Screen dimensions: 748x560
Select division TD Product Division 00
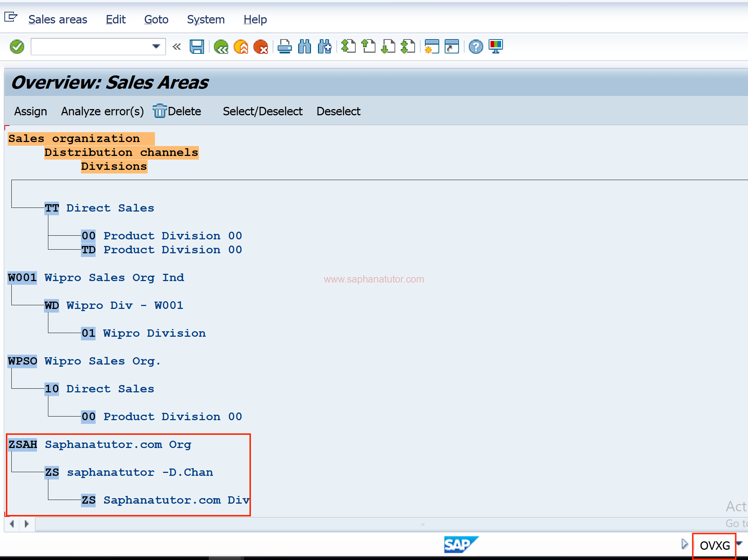(162, 250)
